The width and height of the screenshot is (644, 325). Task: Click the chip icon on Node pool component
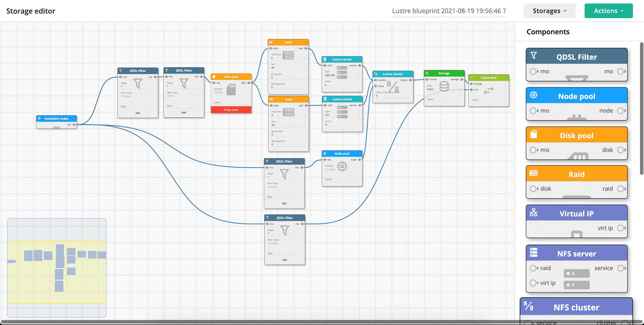534,95
